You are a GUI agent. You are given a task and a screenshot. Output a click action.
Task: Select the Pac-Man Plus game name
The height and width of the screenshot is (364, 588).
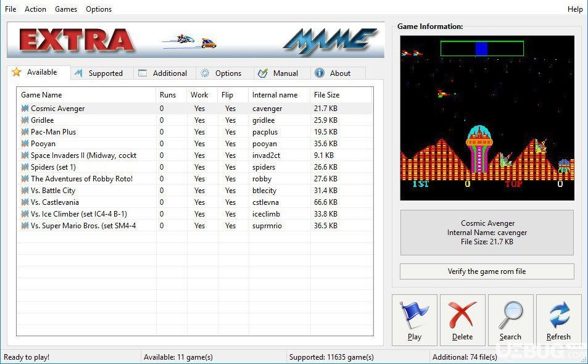coord(53,131)
